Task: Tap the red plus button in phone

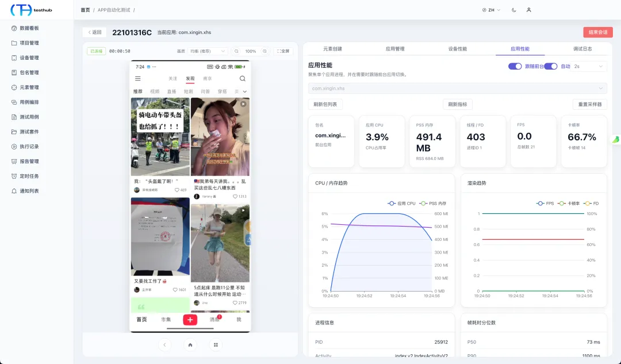Action: (190, 320)
